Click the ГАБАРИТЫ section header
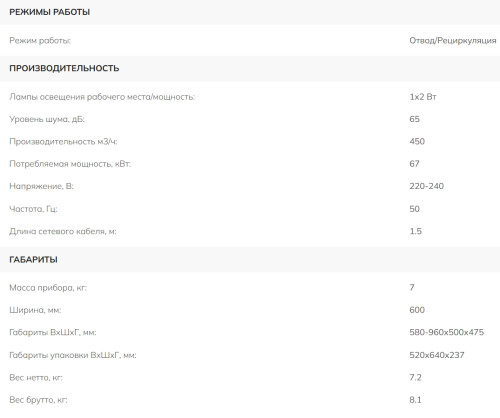The height and width of the screenshot is (418, 500). tap(33, 259)
